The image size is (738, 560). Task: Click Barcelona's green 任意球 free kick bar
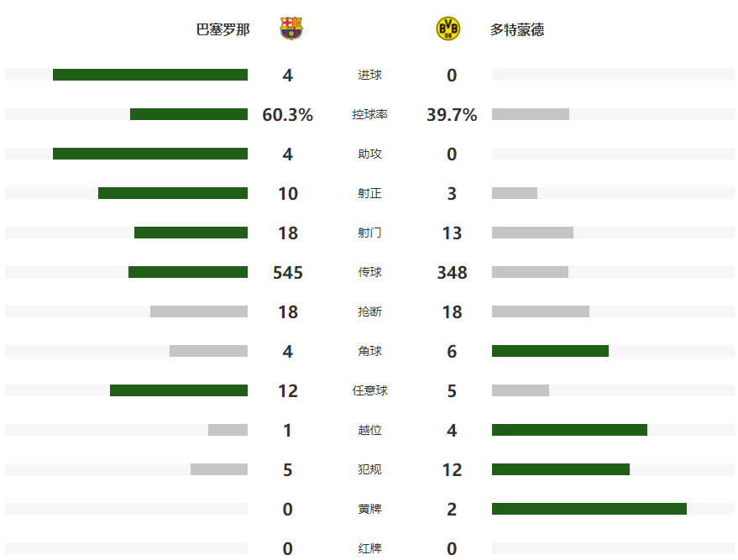179,390
